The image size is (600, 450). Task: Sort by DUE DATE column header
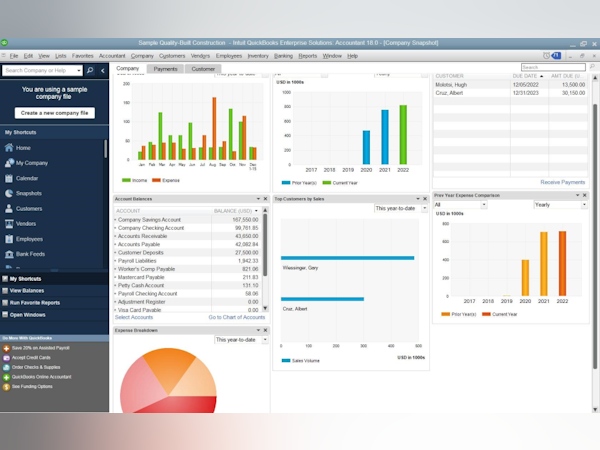[528, 76]
